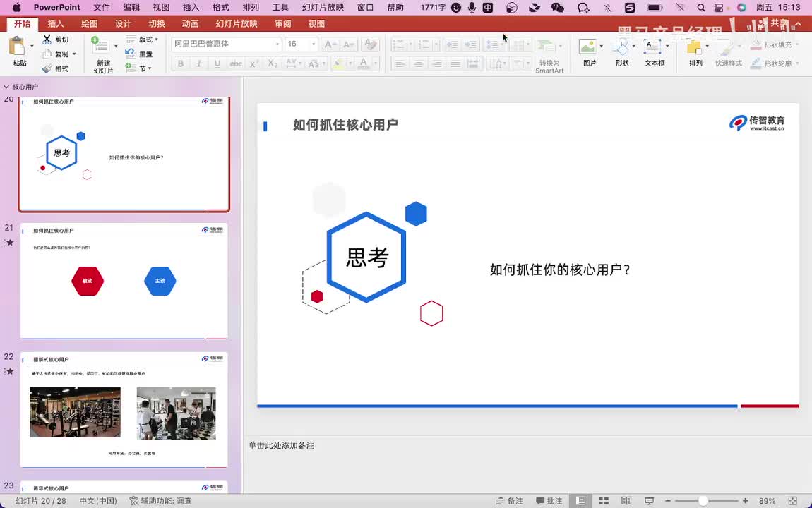Toggle Bold formatting

(x=180, y=64)
